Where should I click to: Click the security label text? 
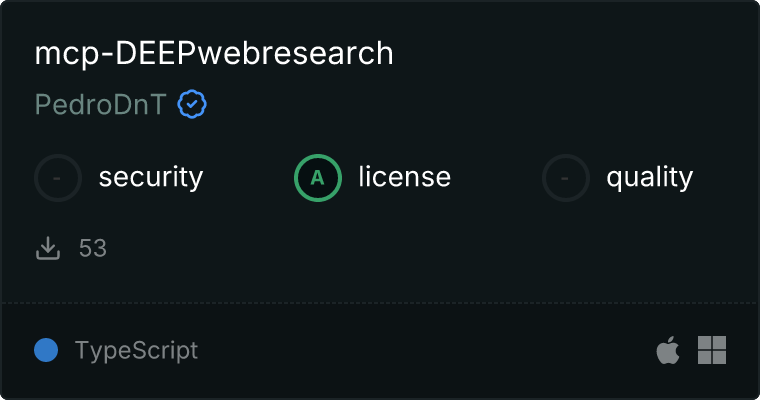(151, 177)
